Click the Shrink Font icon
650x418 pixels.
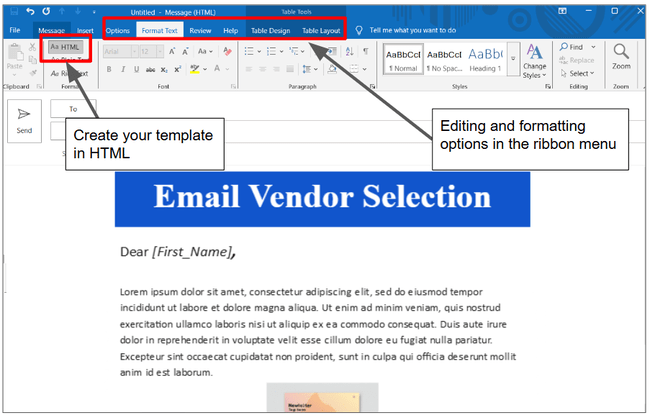[185, 51]
